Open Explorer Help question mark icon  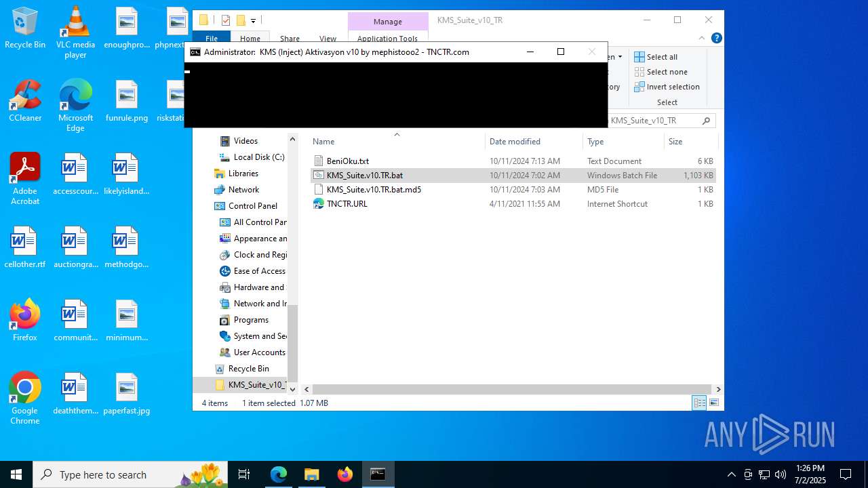pos(716,39)
